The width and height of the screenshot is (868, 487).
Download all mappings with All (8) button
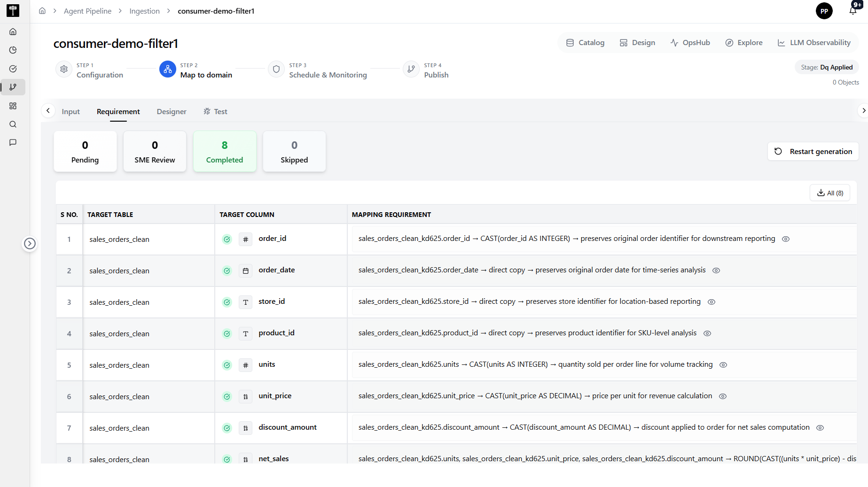[830, 193]
